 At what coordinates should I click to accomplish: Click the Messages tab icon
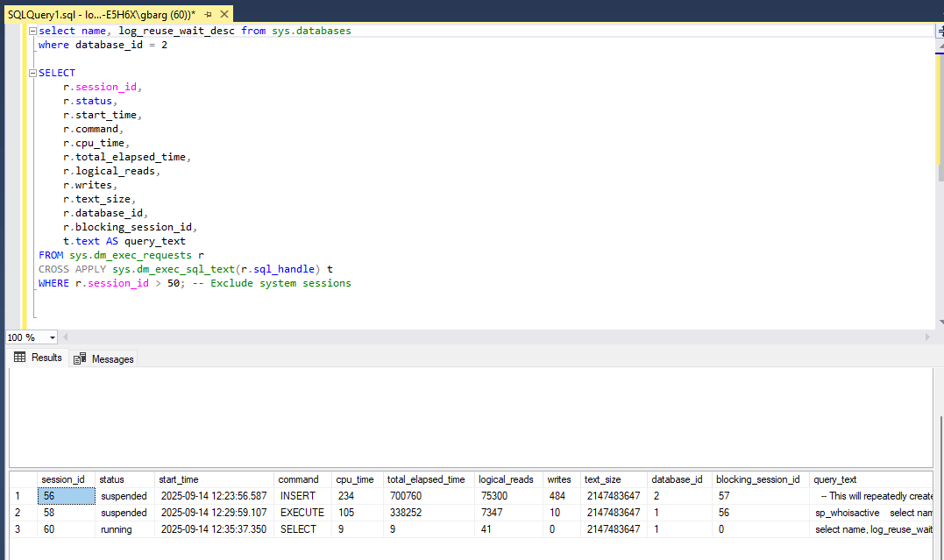coord(80,358)
